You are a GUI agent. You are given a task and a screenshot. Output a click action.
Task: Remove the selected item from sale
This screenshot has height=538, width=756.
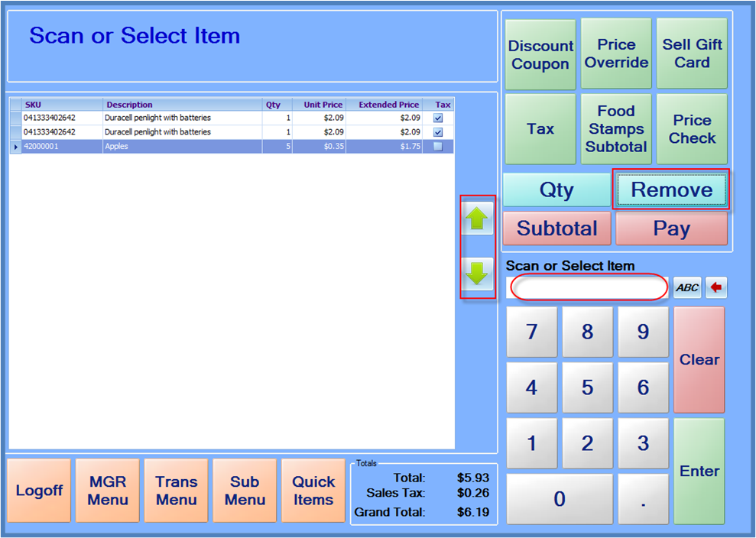pos(671,190)
